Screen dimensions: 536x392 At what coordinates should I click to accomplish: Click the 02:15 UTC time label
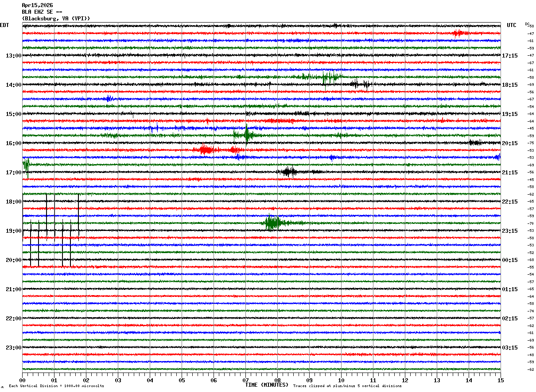coord(510,319)
